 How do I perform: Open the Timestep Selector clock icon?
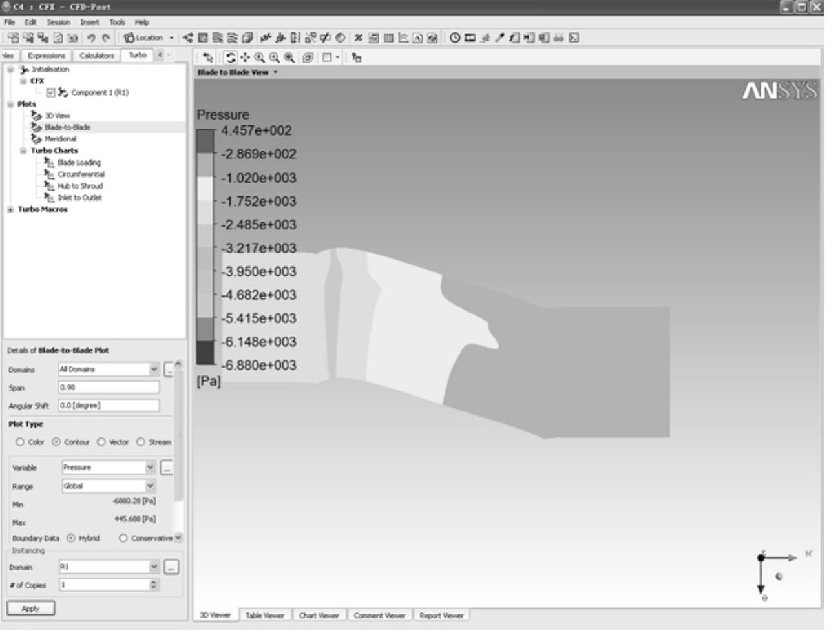pyautogui.click(x=455, y=38)
